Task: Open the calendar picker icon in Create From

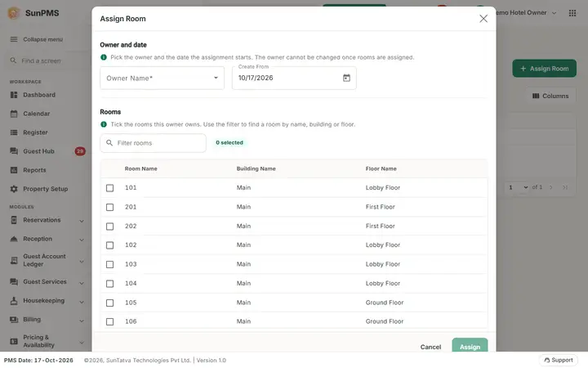Action: click(x=346, y=78)
